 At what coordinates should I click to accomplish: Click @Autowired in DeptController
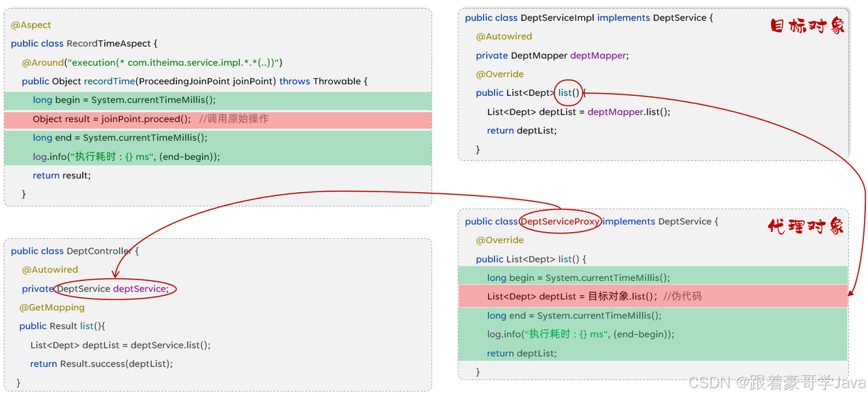[x=50, y=270]
